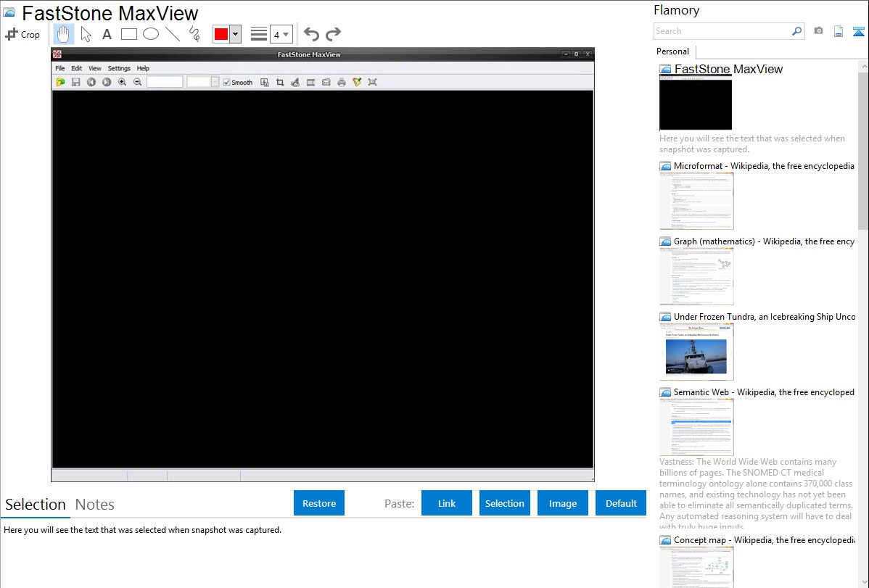Click the Paste Default button
The image size is (869, 588).
[x=621, y=503]
